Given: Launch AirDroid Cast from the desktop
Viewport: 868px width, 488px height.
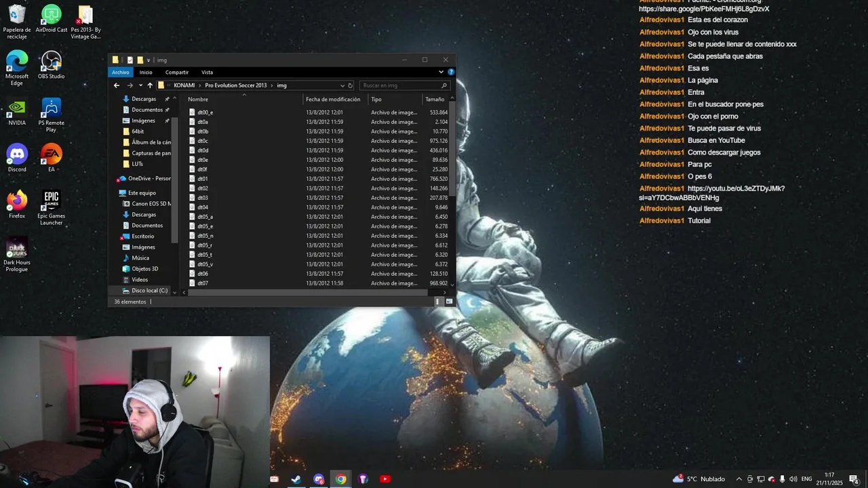Looking at the screenshot, I should pyautogui.click(x=52, y=19).
